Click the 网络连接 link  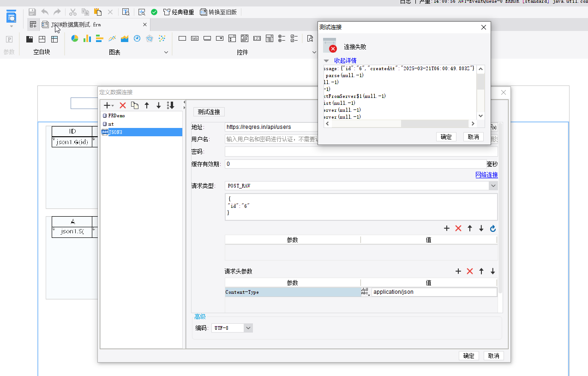coord(487,175)
